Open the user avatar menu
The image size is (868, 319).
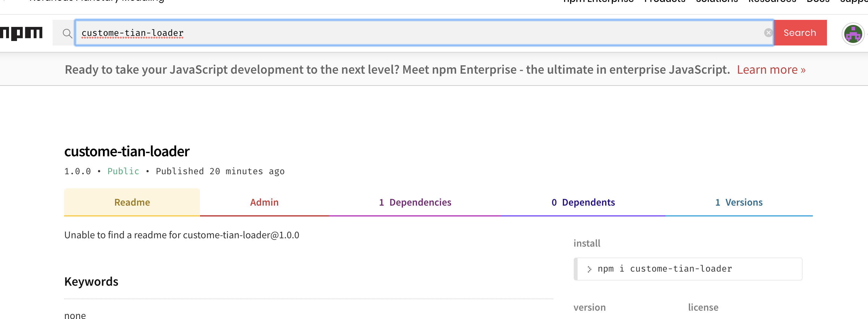click(853, 34)
